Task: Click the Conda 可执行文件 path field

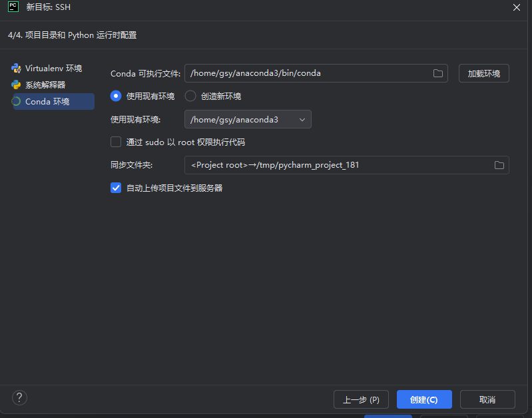Action: pos(316,73)
